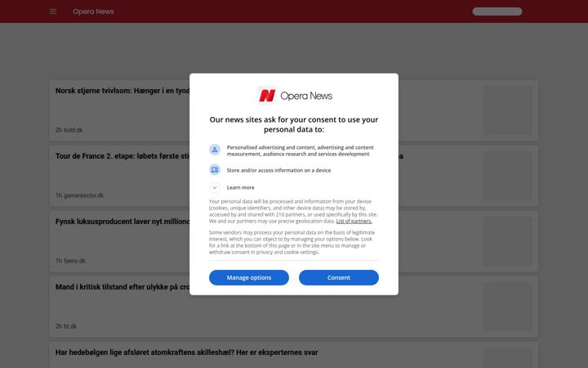Click the 2h bt.dk source label
The image size is (588, 368).
(x=66, y=326)
